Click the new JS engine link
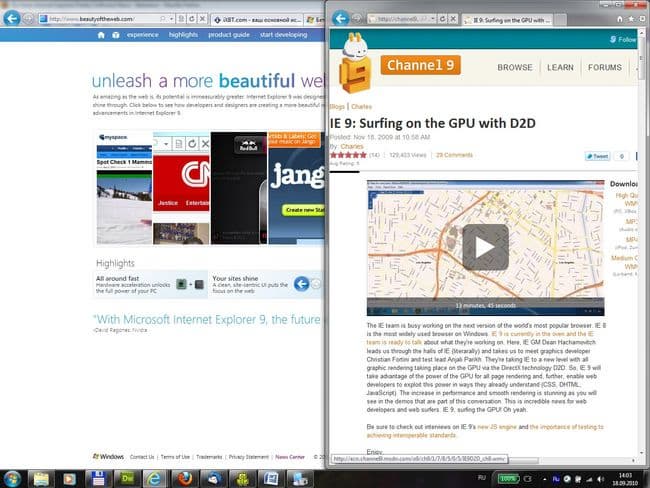The height and width of the screenshot is (488, 650). pos(497,427)
